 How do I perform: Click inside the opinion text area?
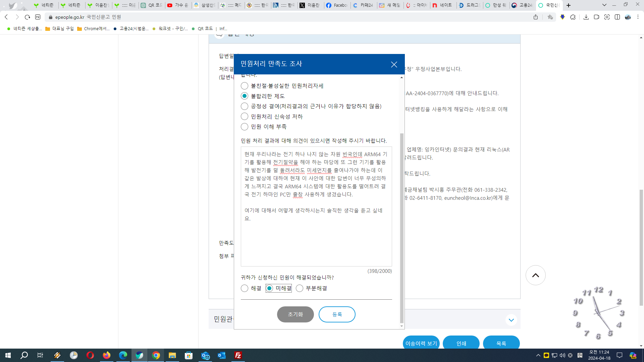coord(316,206)
